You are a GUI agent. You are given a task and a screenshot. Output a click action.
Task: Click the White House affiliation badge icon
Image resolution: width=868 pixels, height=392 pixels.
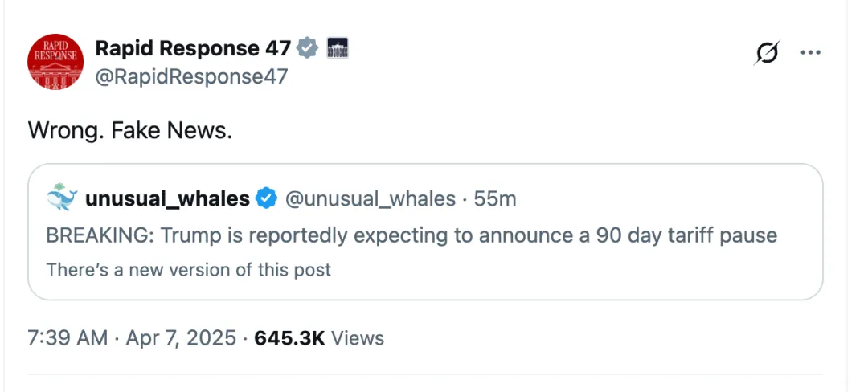(x=337, y=48)
